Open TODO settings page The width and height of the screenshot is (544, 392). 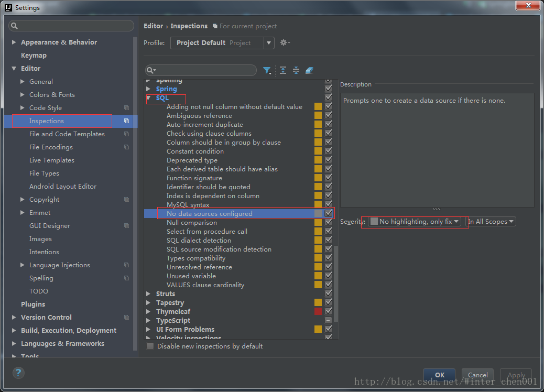point(38,291)
